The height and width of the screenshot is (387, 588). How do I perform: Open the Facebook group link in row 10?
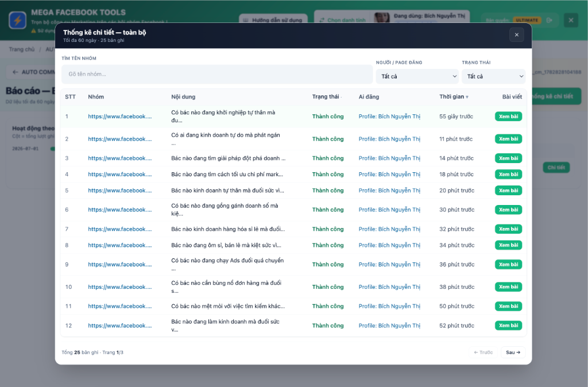(120, 287)
